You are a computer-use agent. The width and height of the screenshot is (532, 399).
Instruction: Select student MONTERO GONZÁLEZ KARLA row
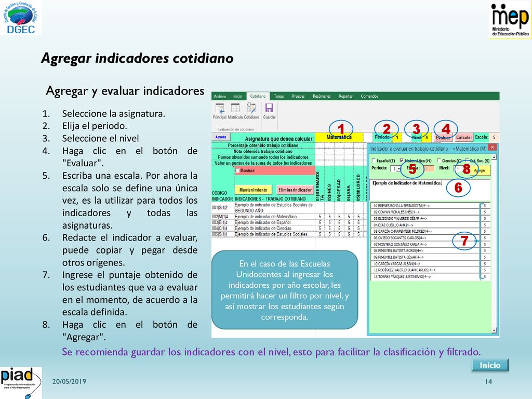(x=426, y=244)
